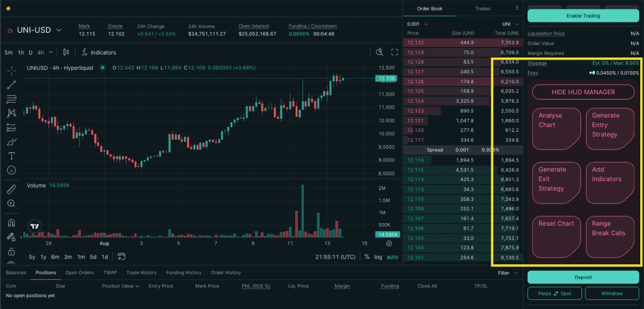Click the favorite star icon
The image size is (644, 309).
[x=8, y=9]
